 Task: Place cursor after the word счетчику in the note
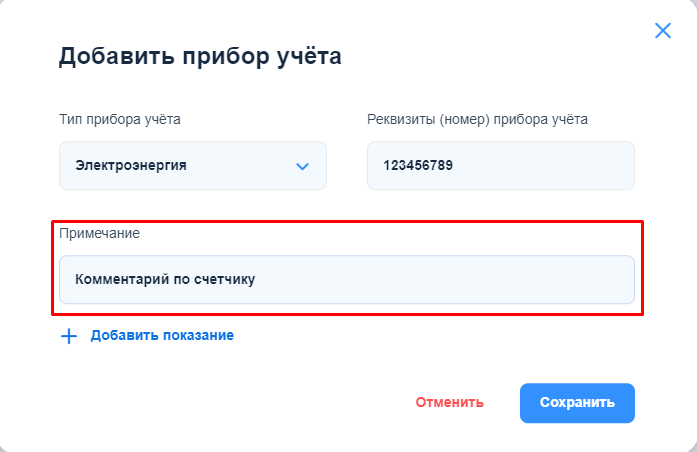point(257,280)
